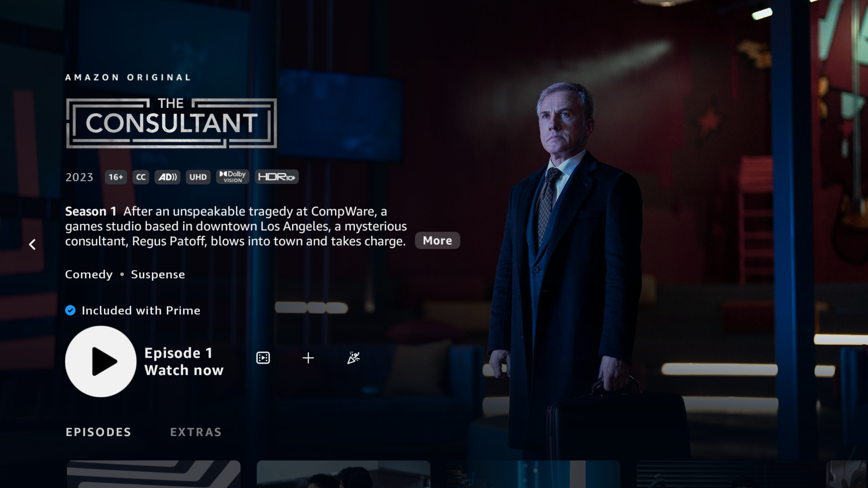Open the second episode thumbnail
This screenshot has height=488, width=868.
343,474
